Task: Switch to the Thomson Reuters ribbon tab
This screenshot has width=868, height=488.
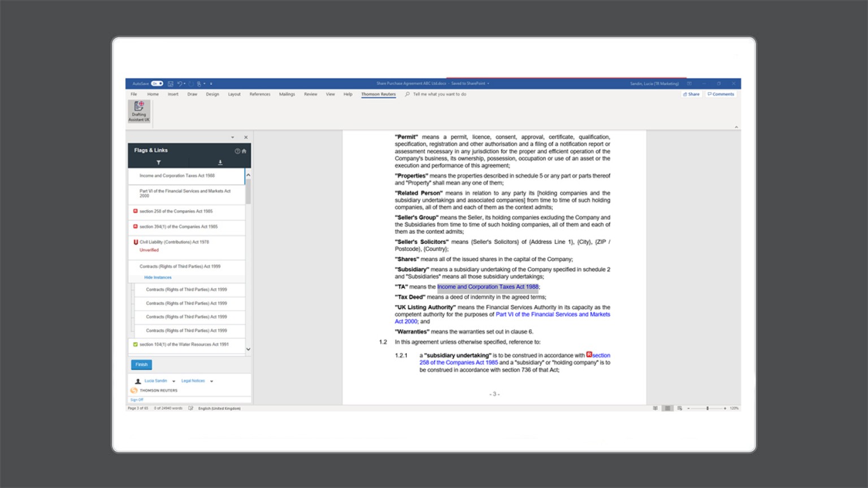Action: 378,94
